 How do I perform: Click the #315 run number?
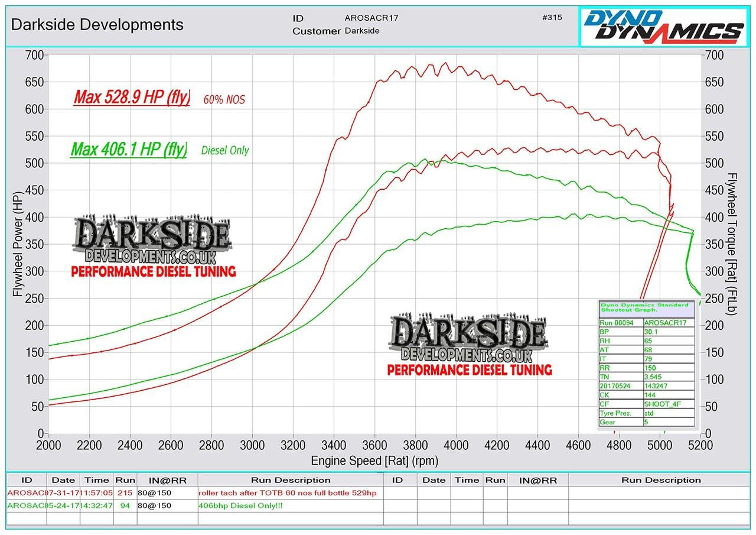click(552, 18)
